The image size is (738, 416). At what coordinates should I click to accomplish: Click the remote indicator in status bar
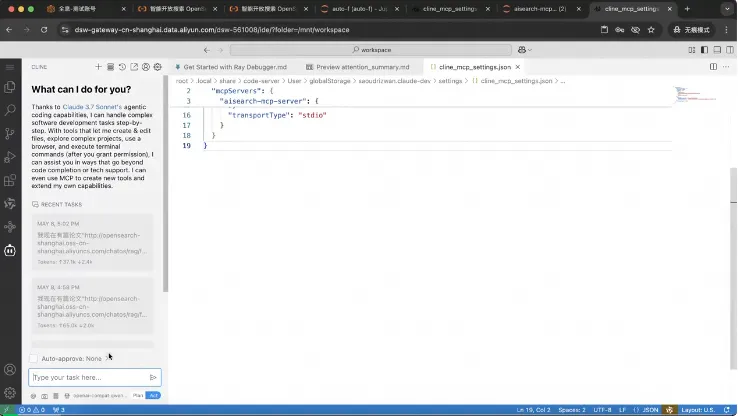point(7,410)
